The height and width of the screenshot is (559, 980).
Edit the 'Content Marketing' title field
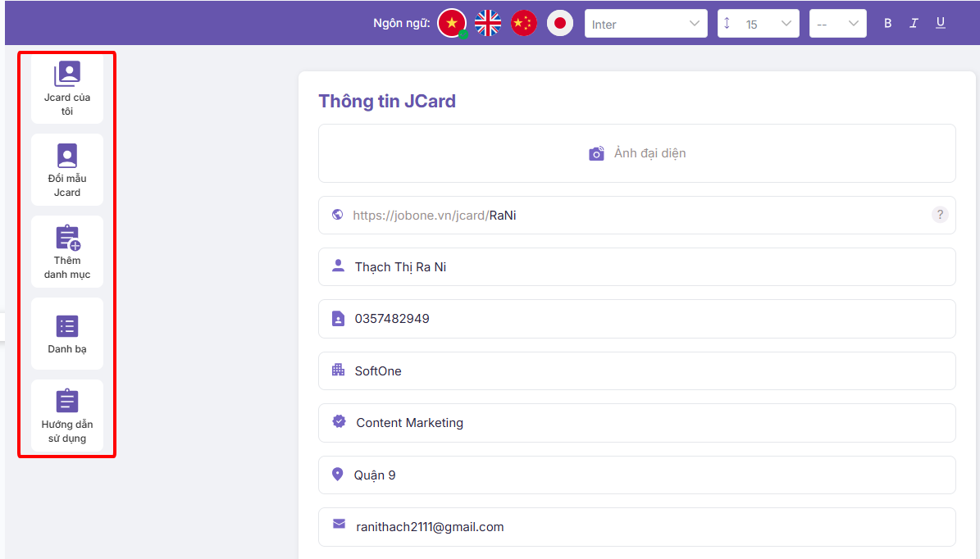pyautogui.click(x=637, y=423)
